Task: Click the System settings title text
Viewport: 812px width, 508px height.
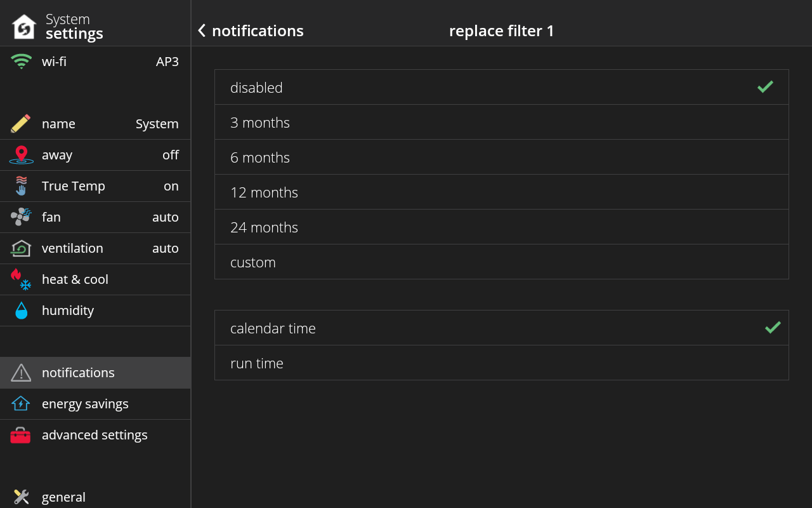Action: tap(74, 27)
